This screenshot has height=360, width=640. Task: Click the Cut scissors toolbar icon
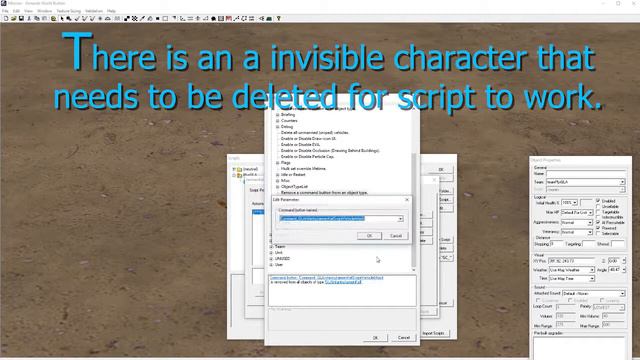point(29,18)
